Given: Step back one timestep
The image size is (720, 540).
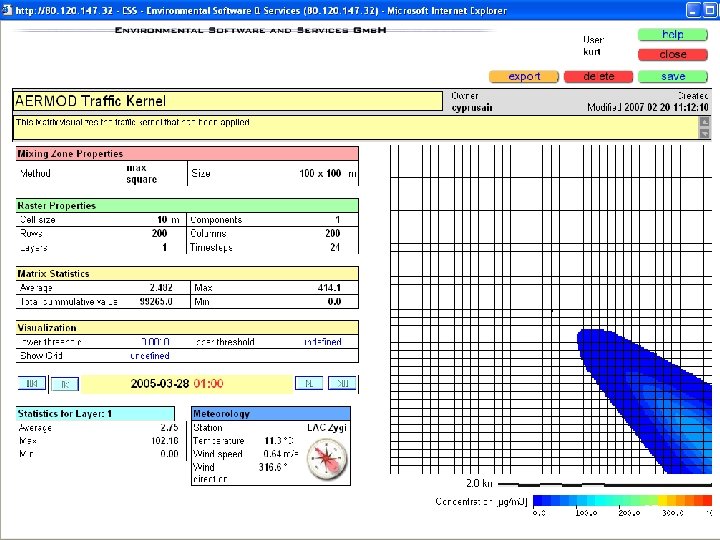Looking at the screenshot, I should tap(63, 383).
